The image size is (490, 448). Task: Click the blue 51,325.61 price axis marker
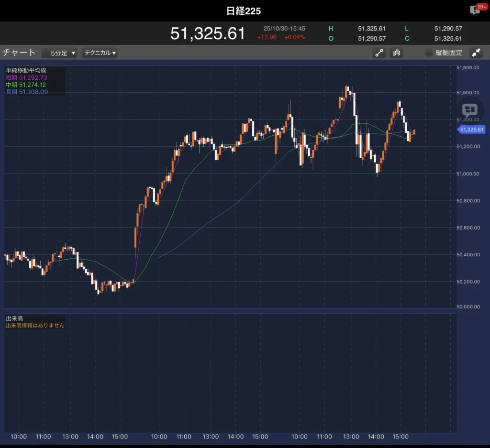(472, 130)
